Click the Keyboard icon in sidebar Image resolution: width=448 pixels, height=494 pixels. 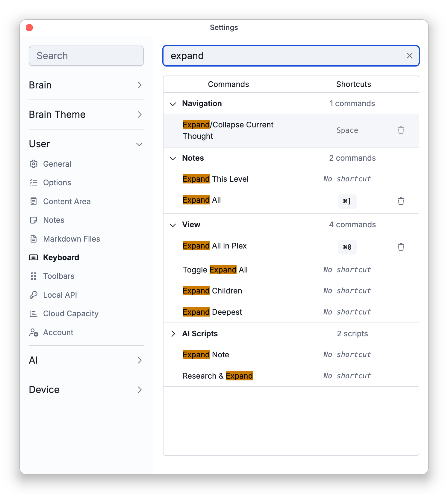34,257
